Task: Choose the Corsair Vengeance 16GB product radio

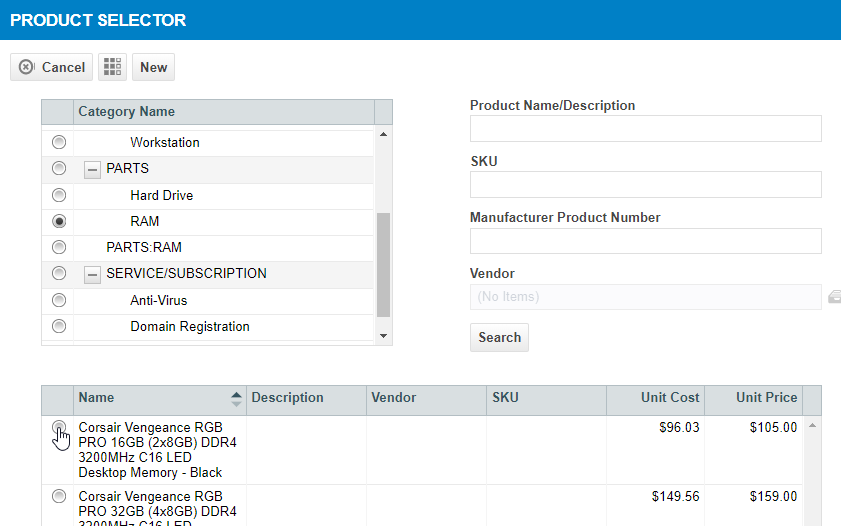Action: tap(59, 428)
